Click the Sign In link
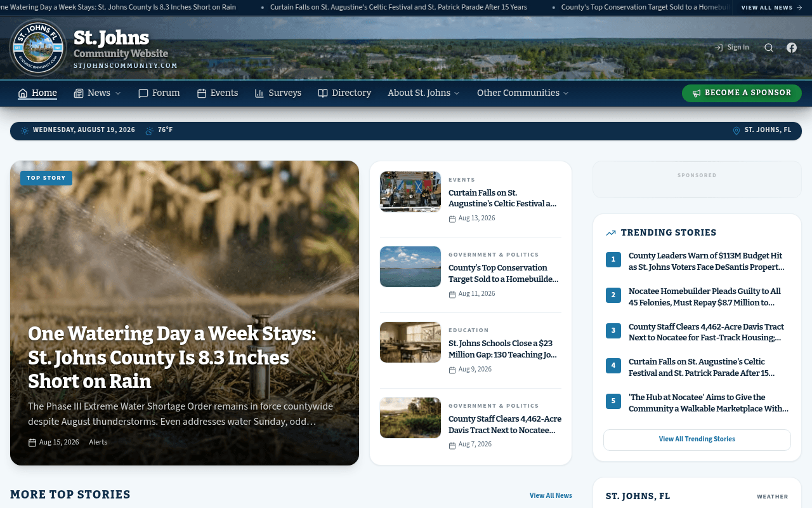The width and height of the screenshot is (812, 508). click(x=732, y=48)
